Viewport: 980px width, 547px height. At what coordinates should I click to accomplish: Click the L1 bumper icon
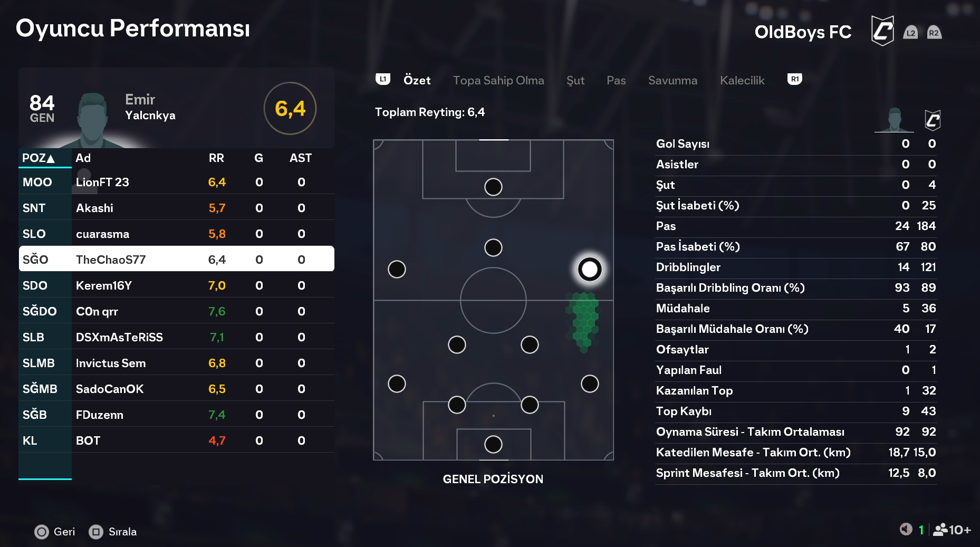click(382, 80)
